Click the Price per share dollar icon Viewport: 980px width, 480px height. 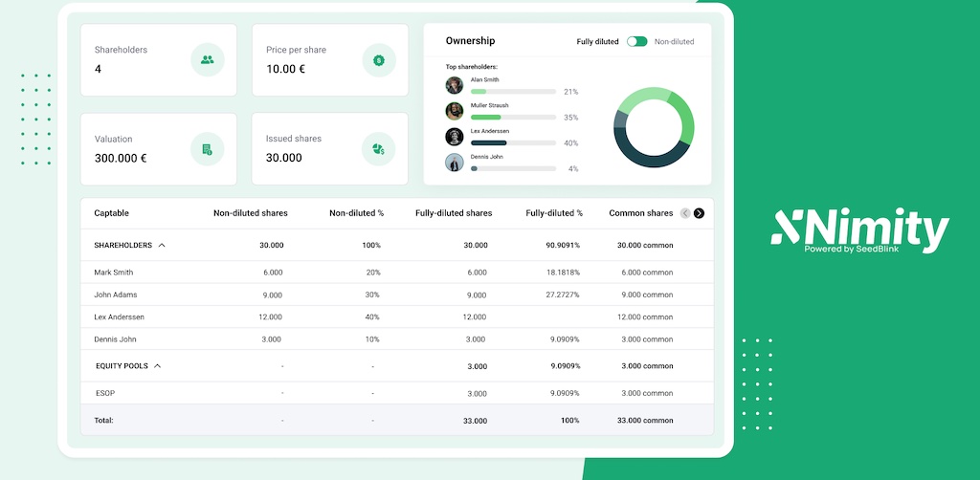379,60
